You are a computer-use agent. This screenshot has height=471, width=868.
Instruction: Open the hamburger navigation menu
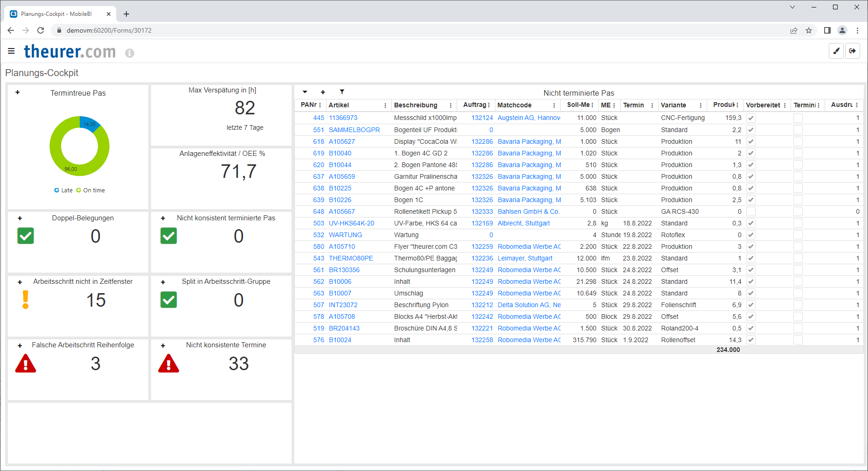pyautogui.click(x=11, y=51)
